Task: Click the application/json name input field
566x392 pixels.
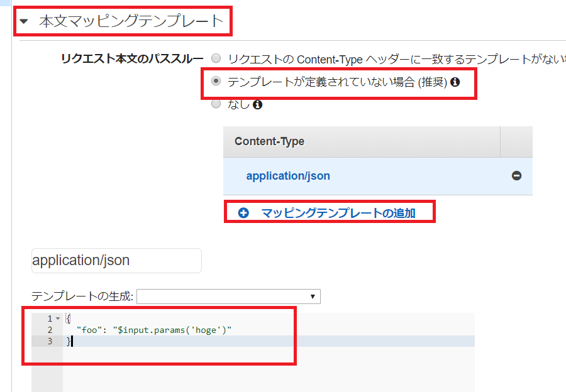Action: (x=116, y=261)
